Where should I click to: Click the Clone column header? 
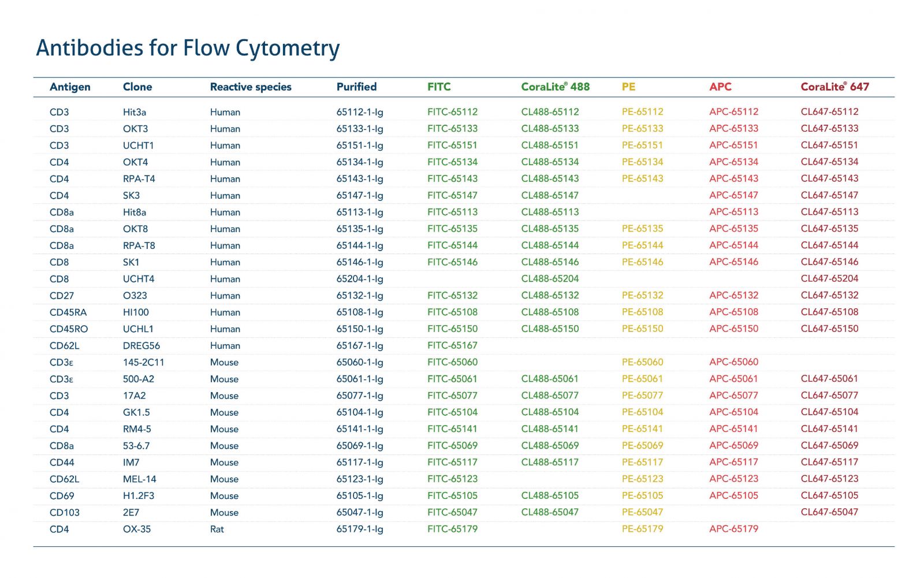(137, 87)
